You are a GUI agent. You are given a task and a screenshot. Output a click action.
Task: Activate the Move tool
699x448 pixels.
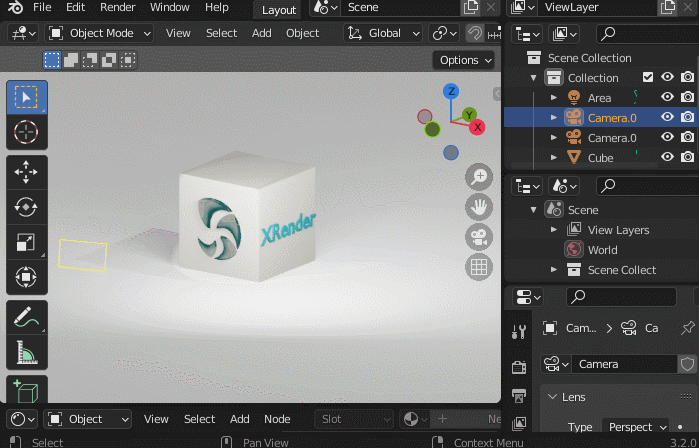point(26,173)
